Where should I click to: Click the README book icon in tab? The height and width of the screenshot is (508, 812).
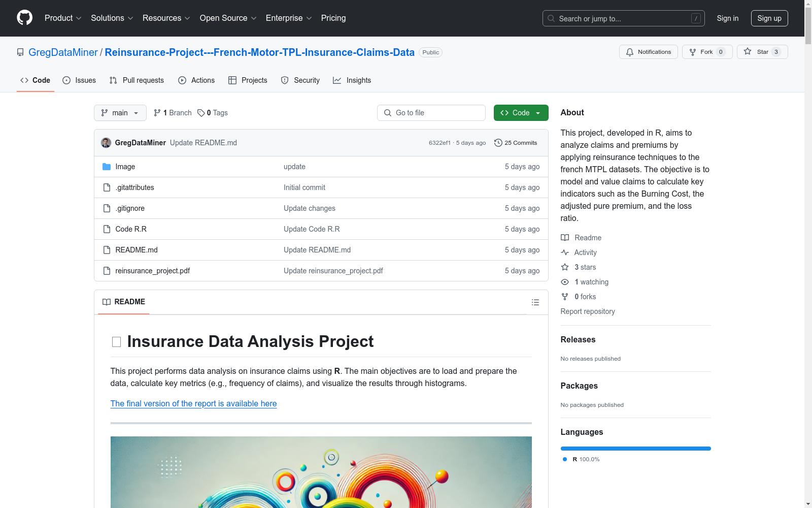click(107, 302)
